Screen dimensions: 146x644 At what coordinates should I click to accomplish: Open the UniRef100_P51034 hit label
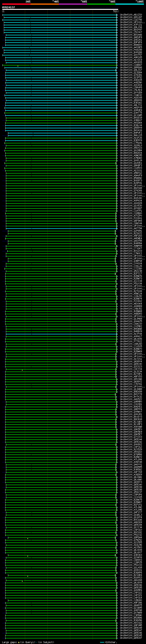tap(131, 284)
